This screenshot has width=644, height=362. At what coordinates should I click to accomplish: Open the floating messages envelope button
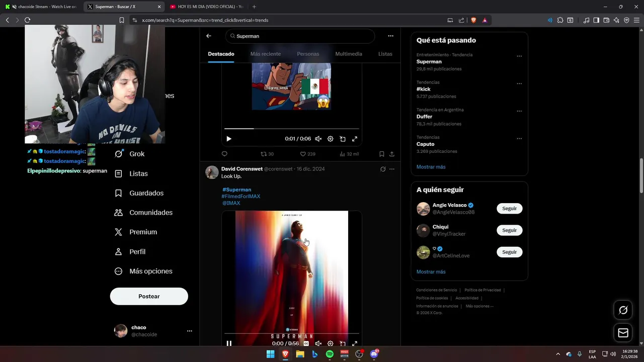tap(623, 333)
